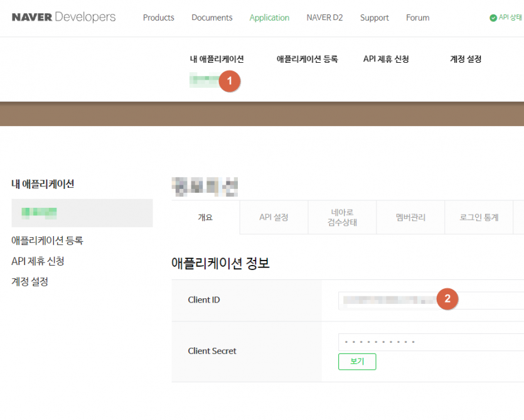Select the 개요 tab
The height and width of the screenshot is (420, 524).
205,217
